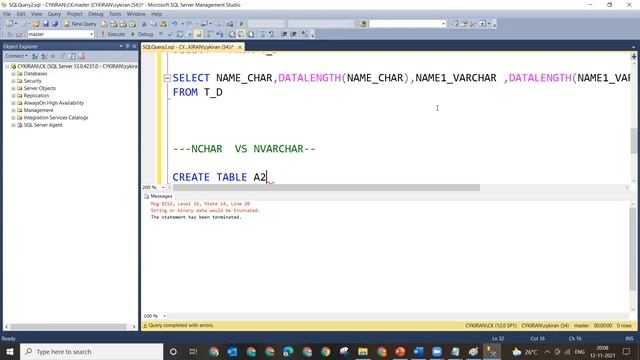Click the Windows Start button
The image size is (640, 360).
(x=9, y=352)
